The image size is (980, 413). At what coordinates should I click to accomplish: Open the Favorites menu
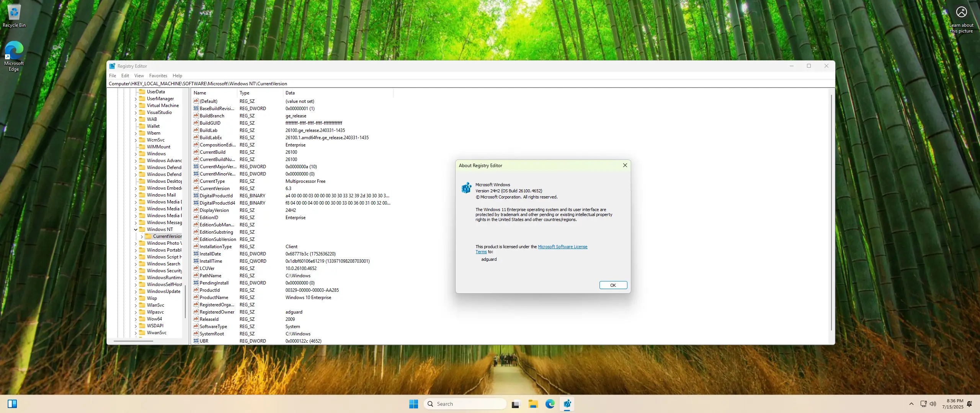pos(158,76)
